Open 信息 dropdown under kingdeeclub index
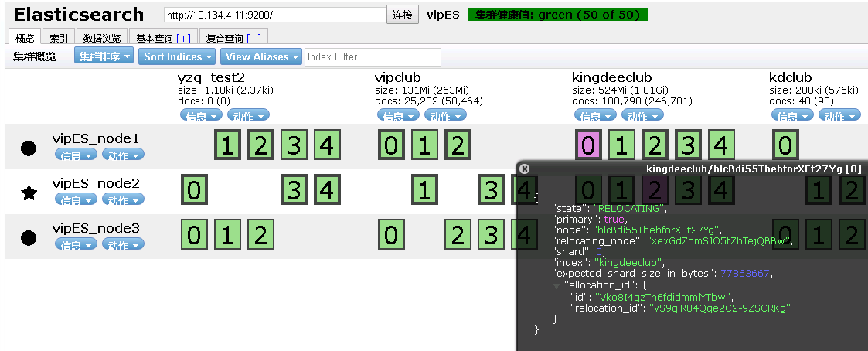Viewport: 868px width, 351px height. click(x=595, y=115)
